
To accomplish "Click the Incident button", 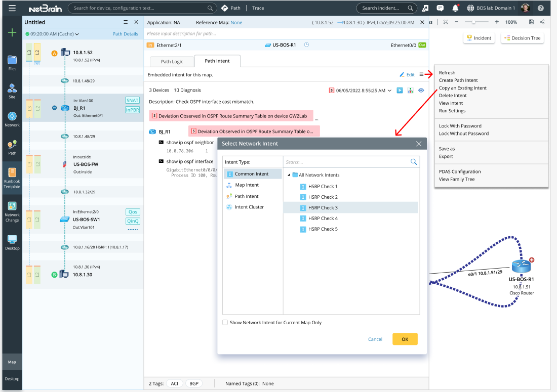I will [479, 38].
